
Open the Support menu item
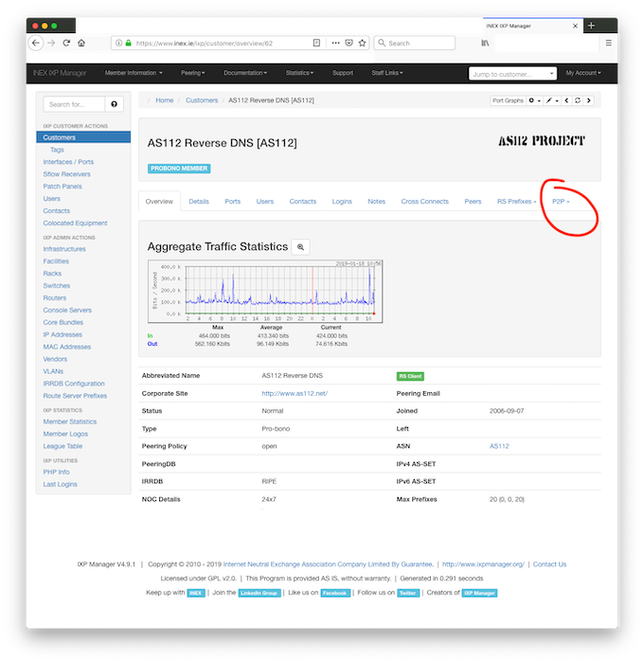click(x=343, y=73)
